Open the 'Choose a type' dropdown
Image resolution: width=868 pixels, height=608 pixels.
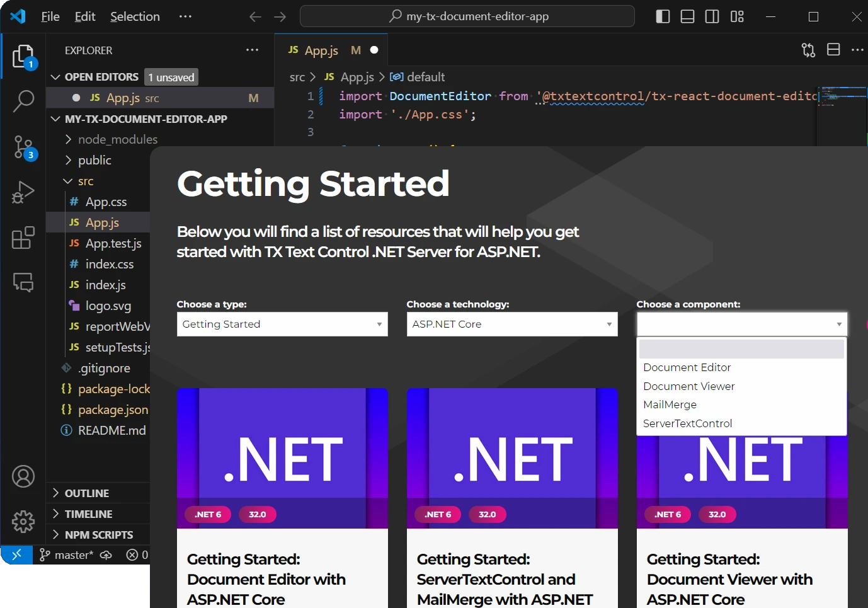click(x=282, y=324)
